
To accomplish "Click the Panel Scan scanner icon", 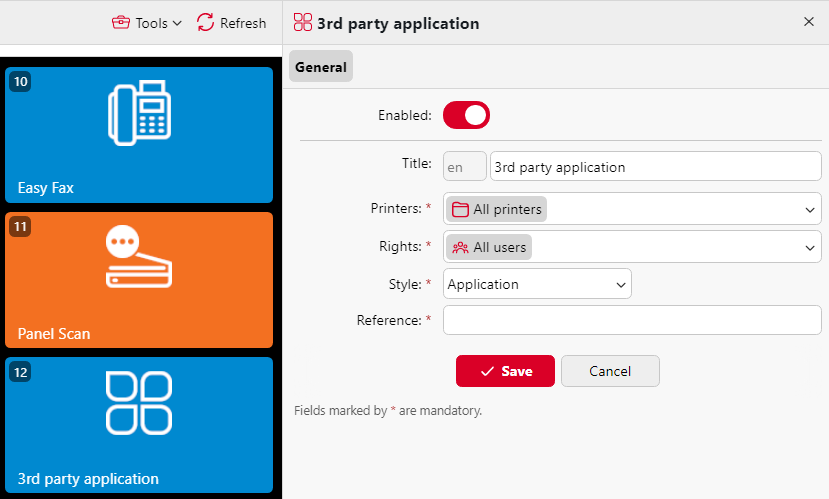I will point(139,259).
